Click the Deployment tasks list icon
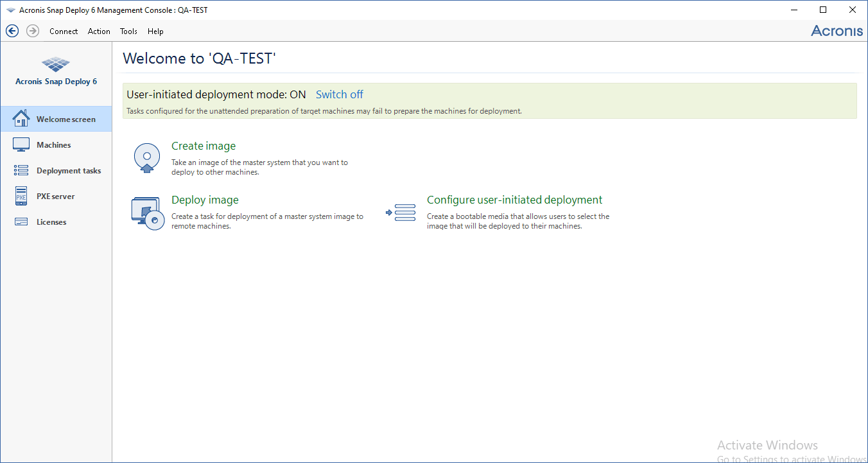868x463 pixels. 21,171
